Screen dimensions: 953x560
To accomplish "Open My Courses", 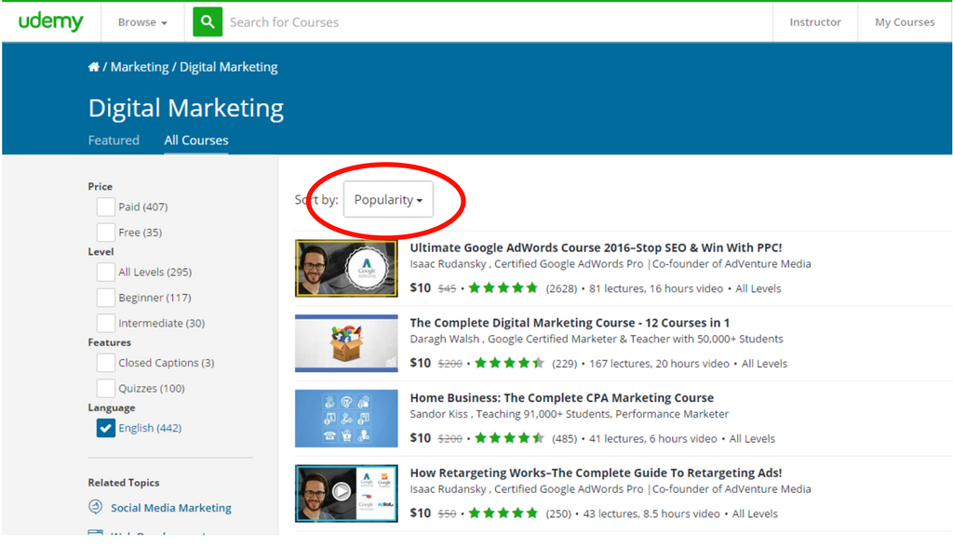I will coord(905,22).
